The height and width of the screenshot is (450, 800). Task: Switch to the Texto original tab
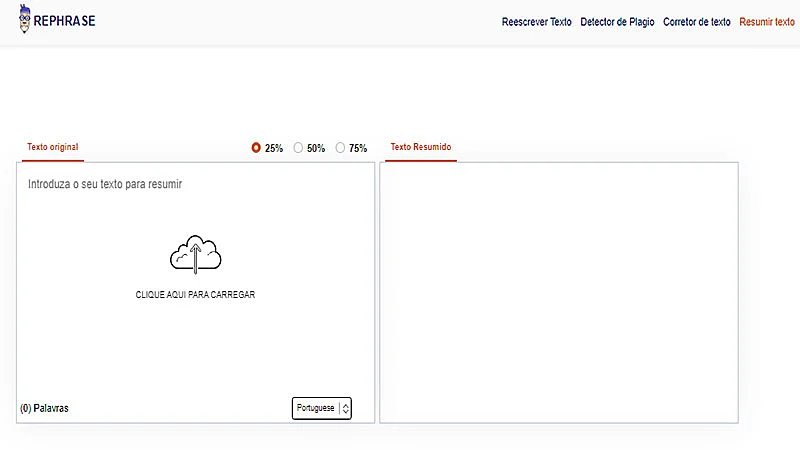pos(53,147)
